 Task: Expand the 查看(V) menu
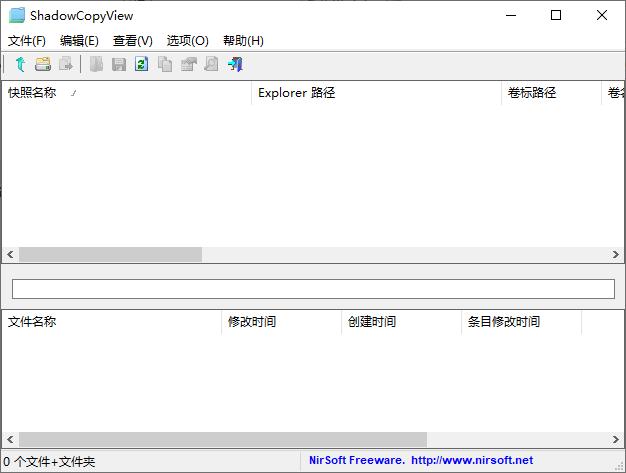point(133,41)
